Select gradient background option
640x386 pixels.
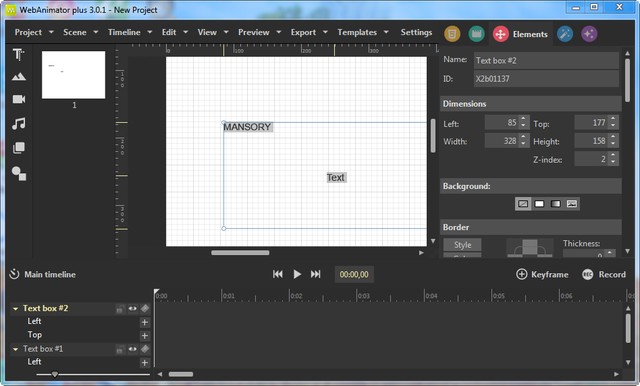coord(556,204)
